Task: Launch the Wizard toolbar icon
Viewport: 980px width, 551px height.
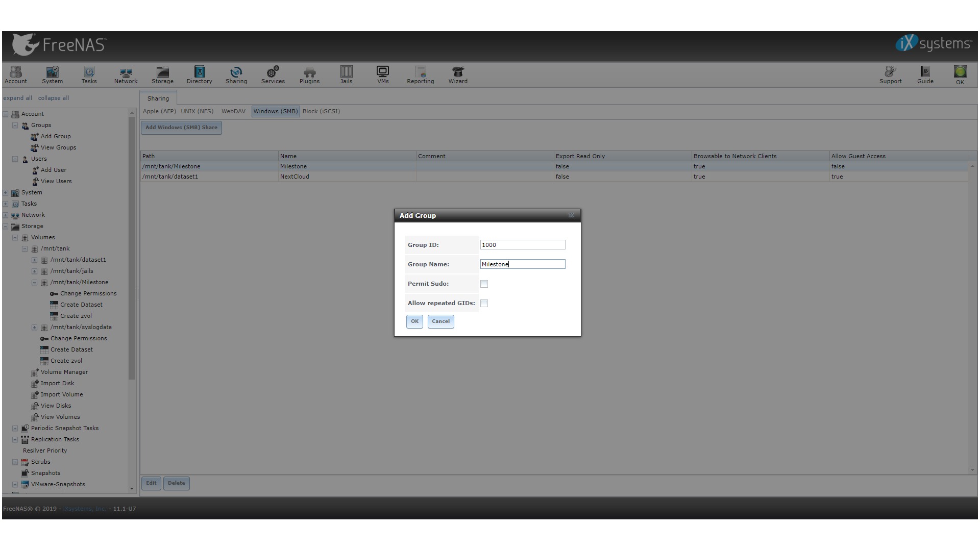Action: (458, 74)
